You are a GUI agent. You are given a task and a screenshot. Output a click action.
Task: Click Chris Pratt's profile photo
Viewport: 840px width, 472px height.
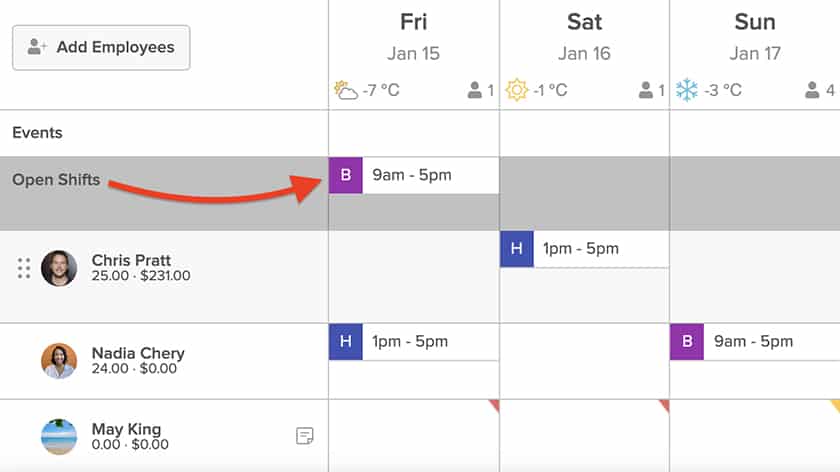(x=59, y=268)
